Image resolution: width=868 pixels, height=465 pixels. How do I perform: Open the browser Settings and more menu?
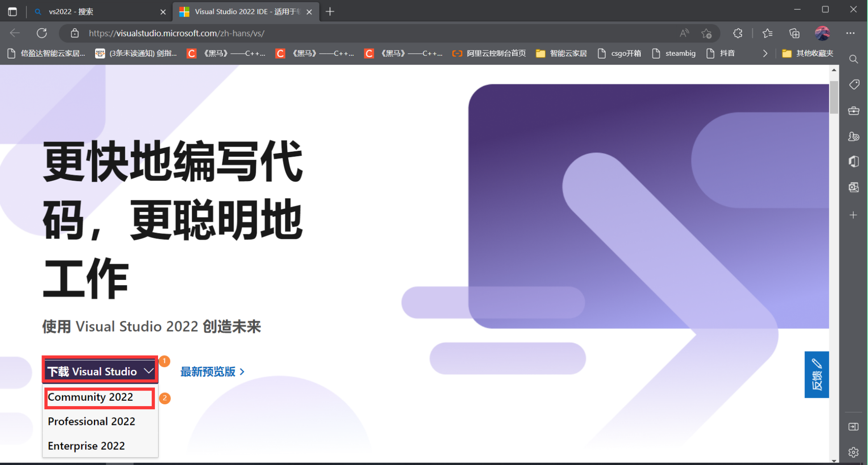point(850,33)
